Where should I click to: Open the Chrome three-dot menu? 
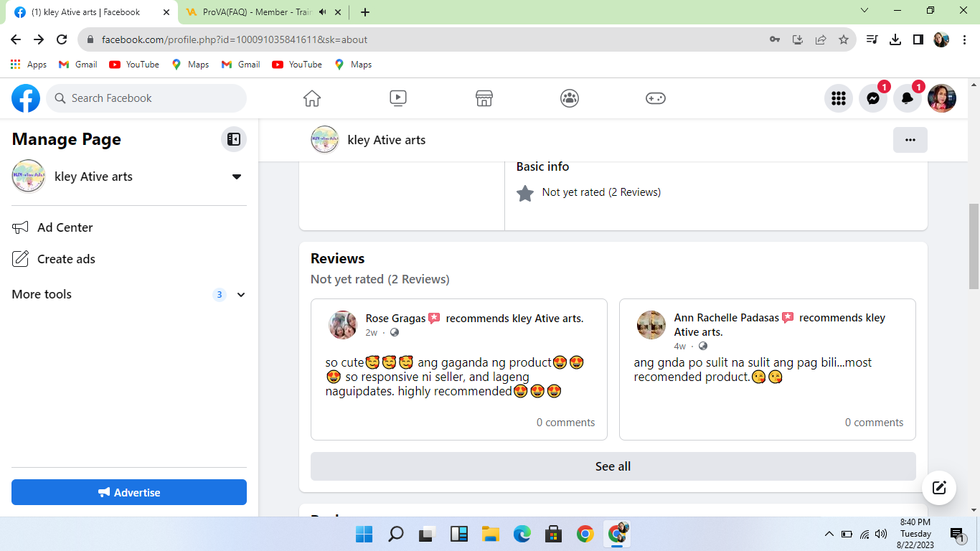964,39
